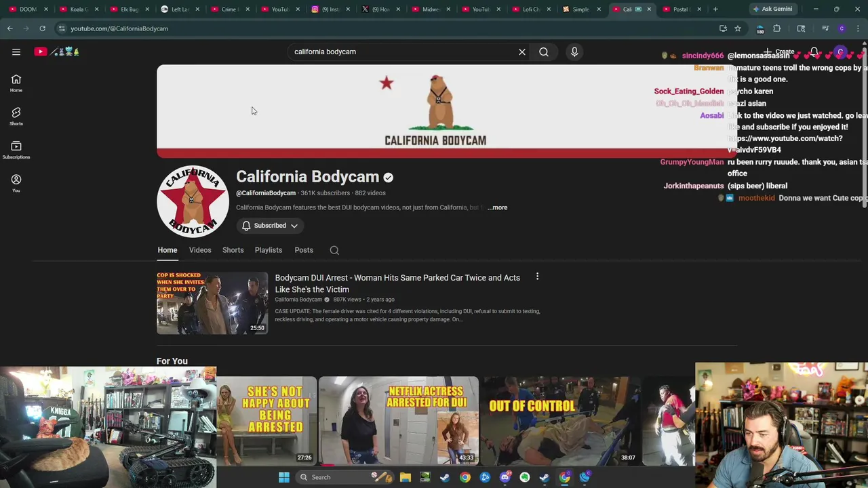Switch to the channel Videos tab
The width and height of the screenshot is (868, 488).
tap(200, 250)
